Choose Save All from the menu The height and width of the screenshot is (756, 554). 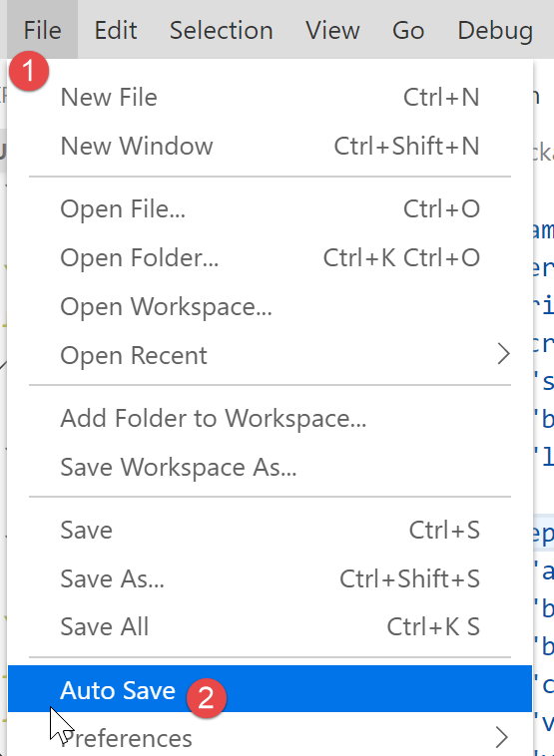tap(270, 626)
